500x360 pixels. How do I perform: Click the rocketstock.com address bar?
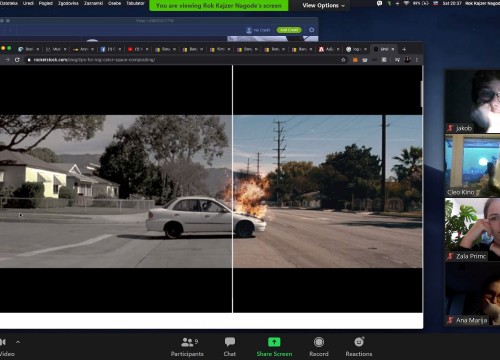[x=183, y=60]
